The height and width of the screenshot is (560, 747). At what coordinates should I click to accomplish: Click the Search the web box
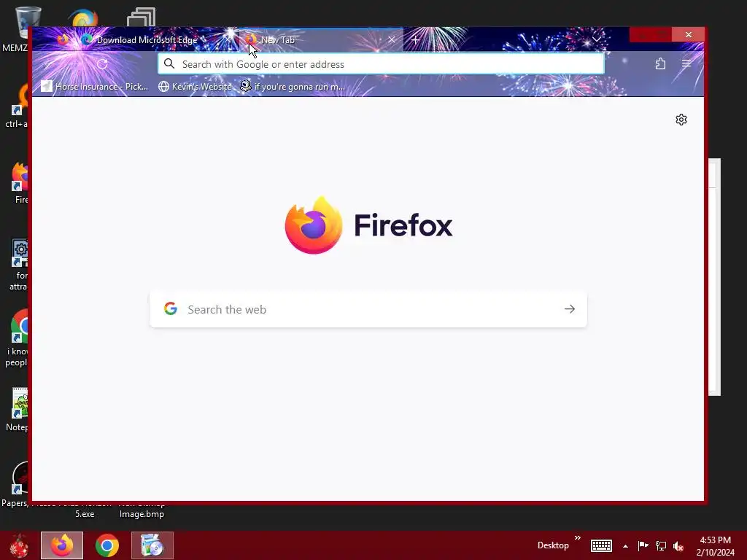[x=368, y=309]
